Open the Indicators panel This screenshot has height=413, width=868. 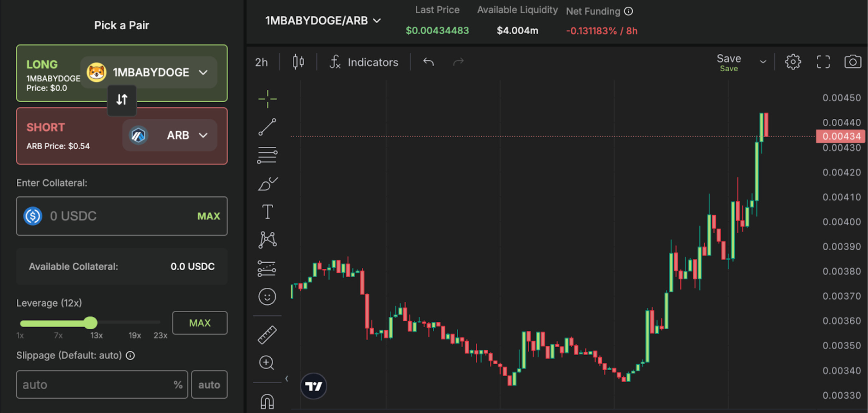[x=363, y=62]
